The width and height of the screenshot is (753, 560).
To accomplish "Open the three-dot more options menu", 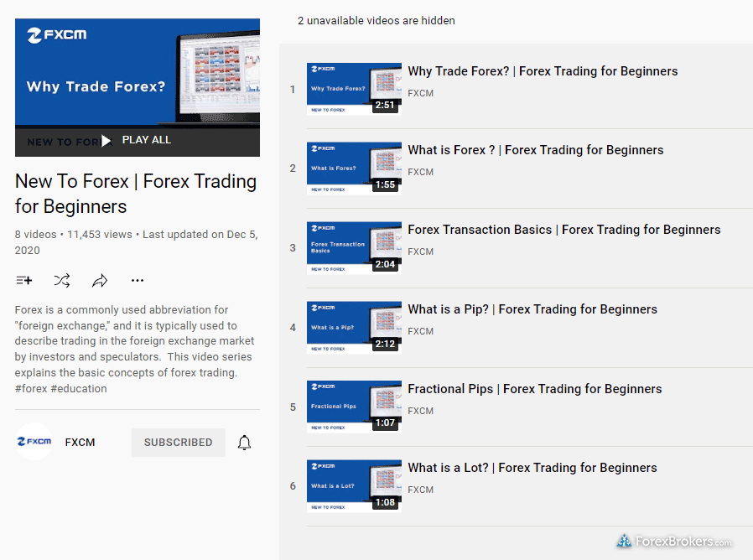I will [x=138, y=281].
